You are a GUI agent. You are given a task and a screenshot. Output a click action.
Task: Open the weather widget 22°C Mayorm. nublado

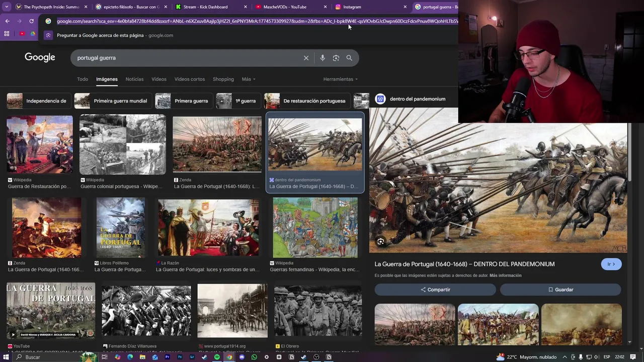coord(526,357)
